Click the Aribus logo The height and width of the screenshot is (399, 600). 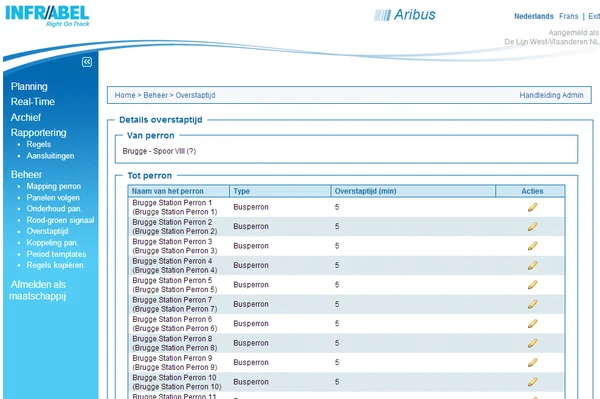point(405,15)
